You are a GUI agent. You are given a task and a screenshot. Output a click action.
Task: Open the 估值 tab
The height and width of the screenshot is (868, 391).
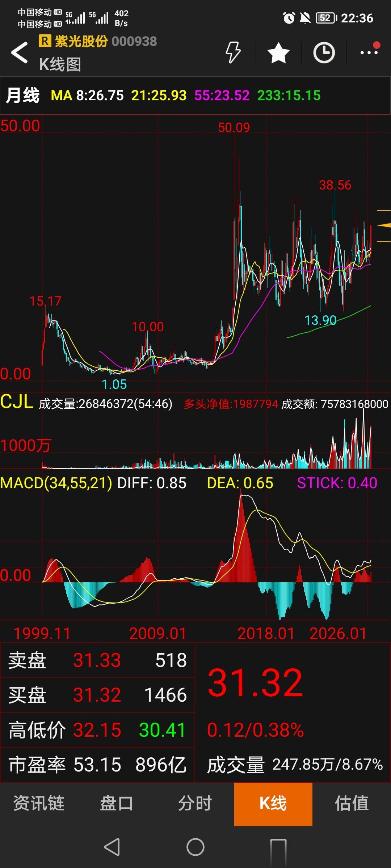pyautogui.click(x=352, y=803)
